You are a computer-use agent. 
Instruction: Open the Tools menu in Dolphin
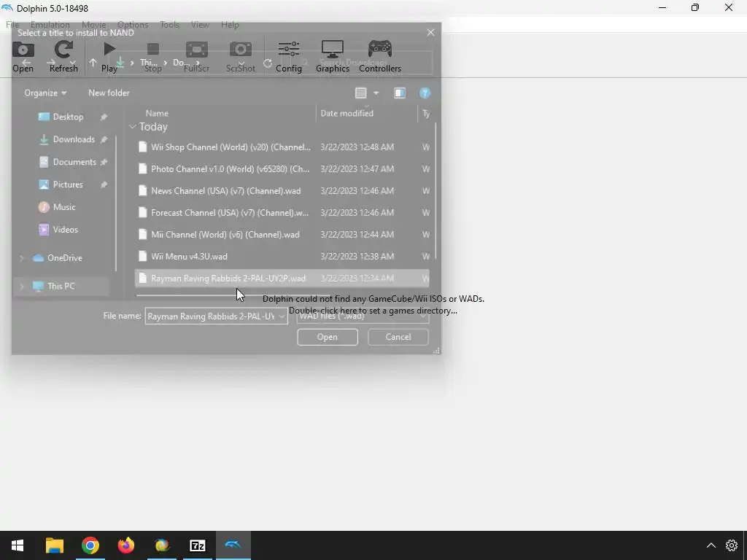(169, 25)
